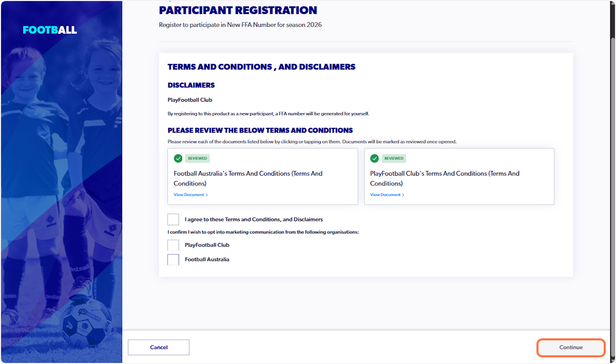
Task: Click the REVIEWED badge on PlayFootball Club card
Action: 394,158
